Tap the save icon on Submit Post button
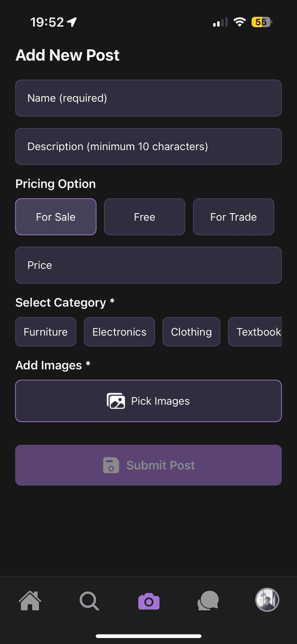The image size is (297, 644). pyautogui.click(x=110, y=465)
